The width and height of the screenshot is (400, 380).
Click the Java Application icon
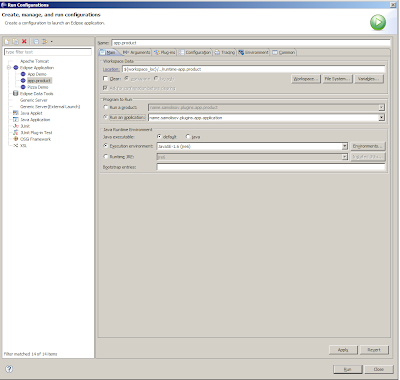point(15,119)
